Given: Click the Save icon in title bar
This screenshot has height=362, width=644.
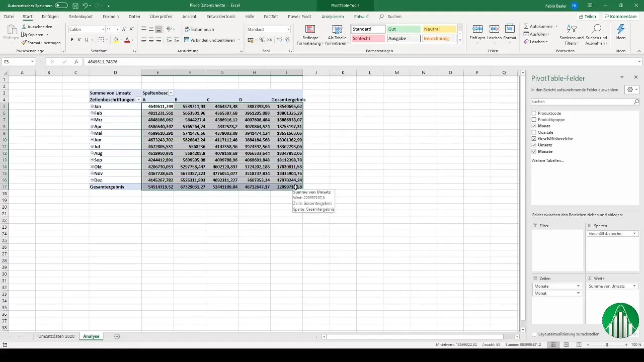Looking at the screenshot, I should point(75,5).
